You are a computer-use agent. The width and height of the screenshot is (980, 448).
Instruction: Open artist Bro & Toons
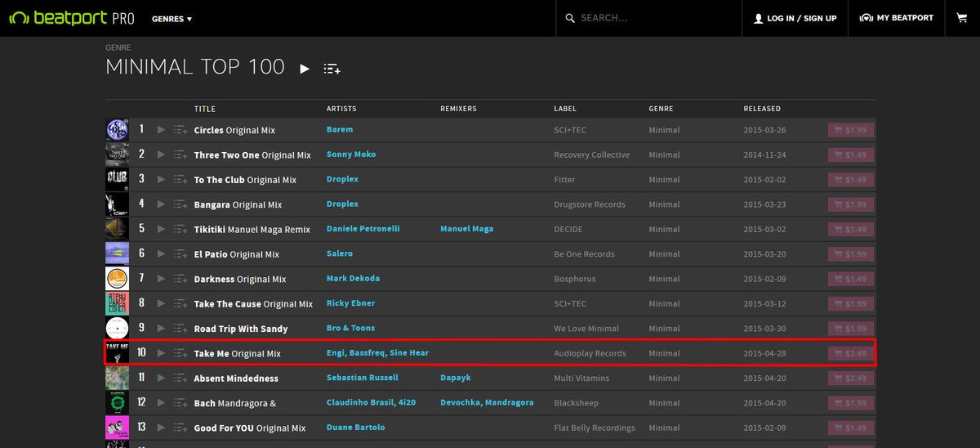click(350, 329)
